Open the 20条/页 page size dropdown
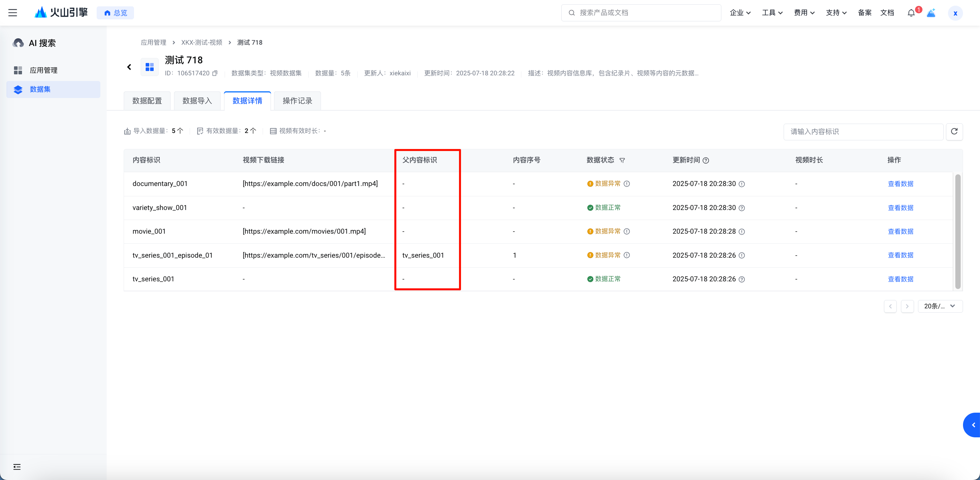The height and width of the screenshot is (480, 980). [x=940, y=306]
